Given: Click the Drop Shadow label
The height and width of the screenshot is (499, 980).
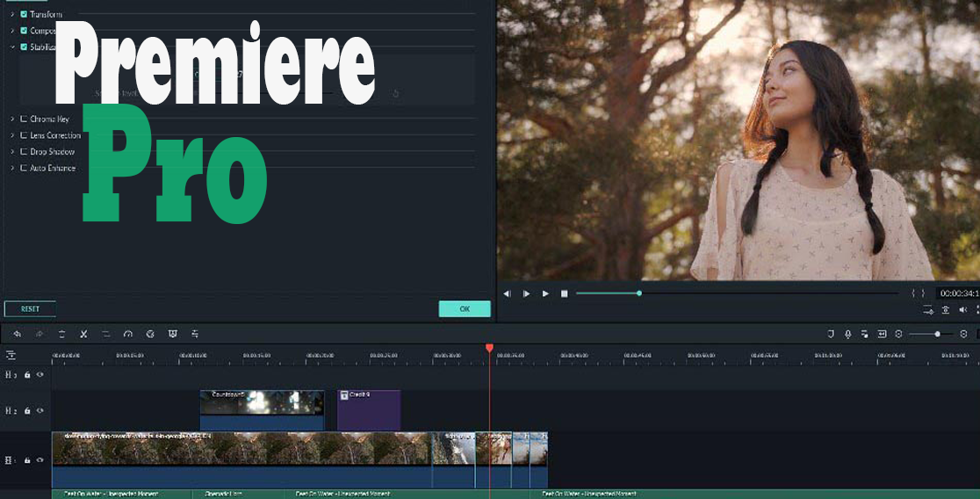Looking at the screenshot, I should tap(52, 151).
